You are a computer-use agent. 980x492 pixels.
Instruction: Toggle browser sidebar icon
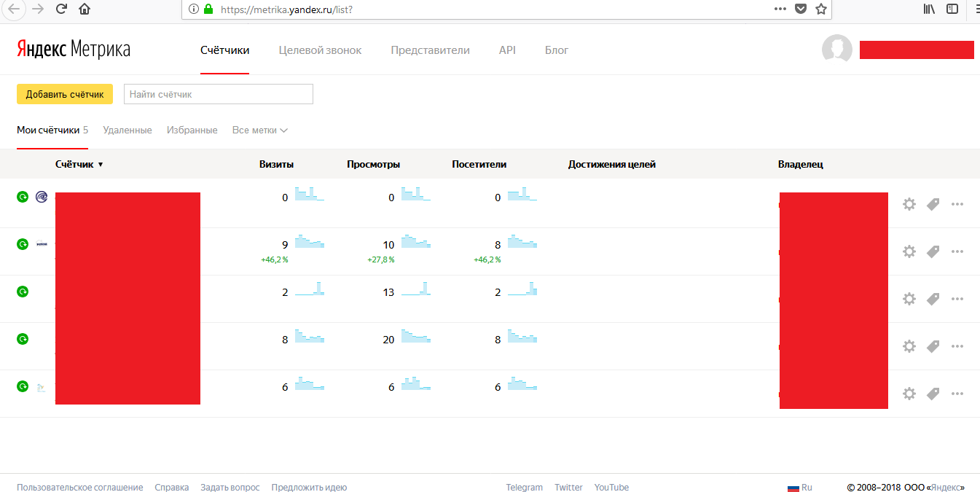[952, 9]
